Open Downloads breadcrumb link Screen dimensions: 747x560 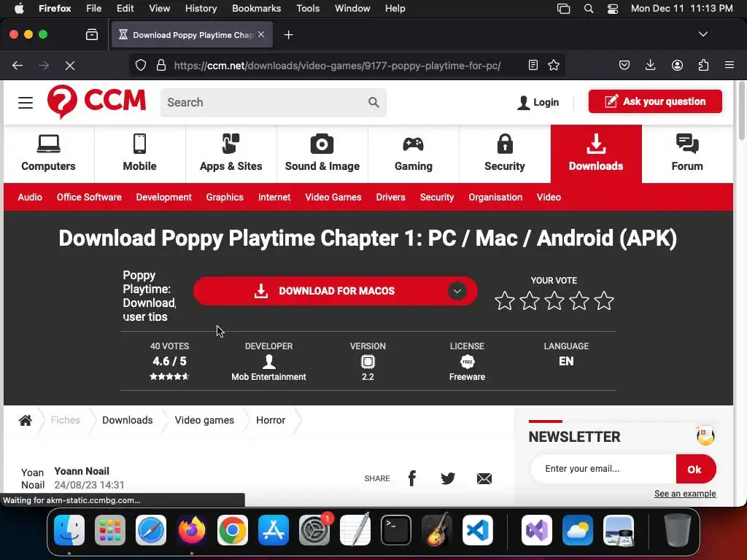pyautogui.click(x=127, y=420)
